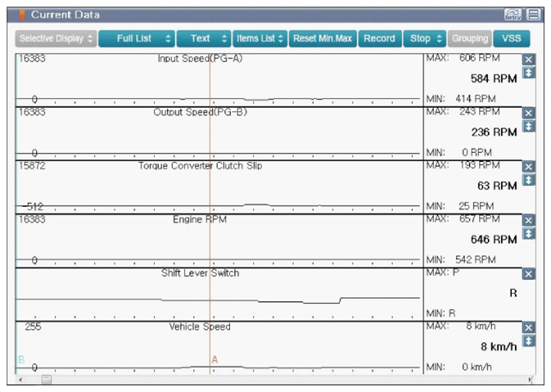Expand the Torque Converter Clutch Slip graph
This screenshot has width=551, height=392.
pos(528,180)
